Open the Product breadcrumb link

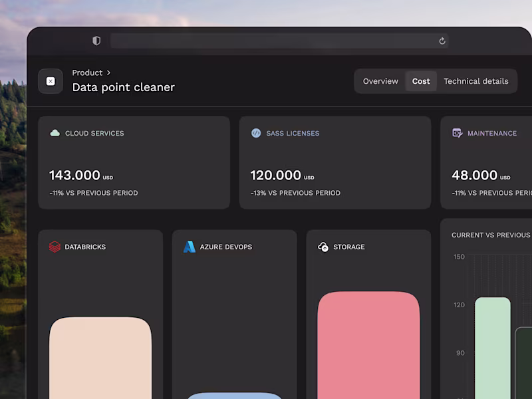(x=87, y=72)
